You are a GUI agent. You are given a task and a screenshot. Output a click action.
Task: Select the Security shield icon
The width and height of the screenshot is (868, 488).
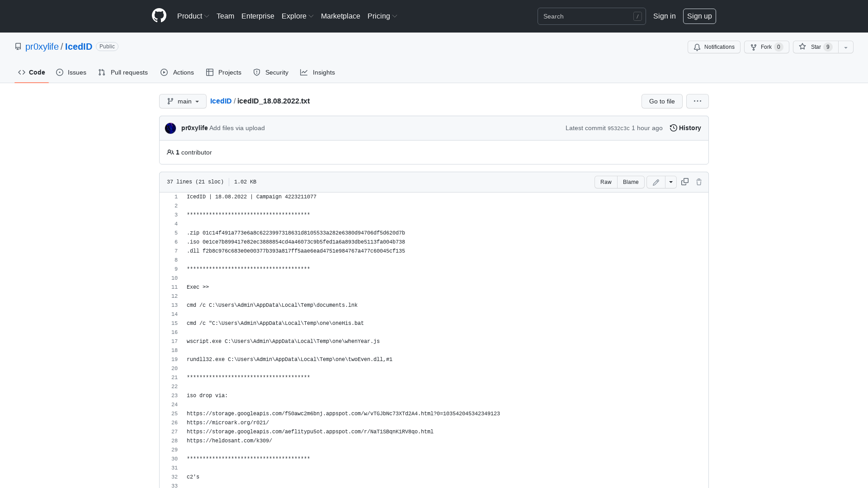(257, 72)
